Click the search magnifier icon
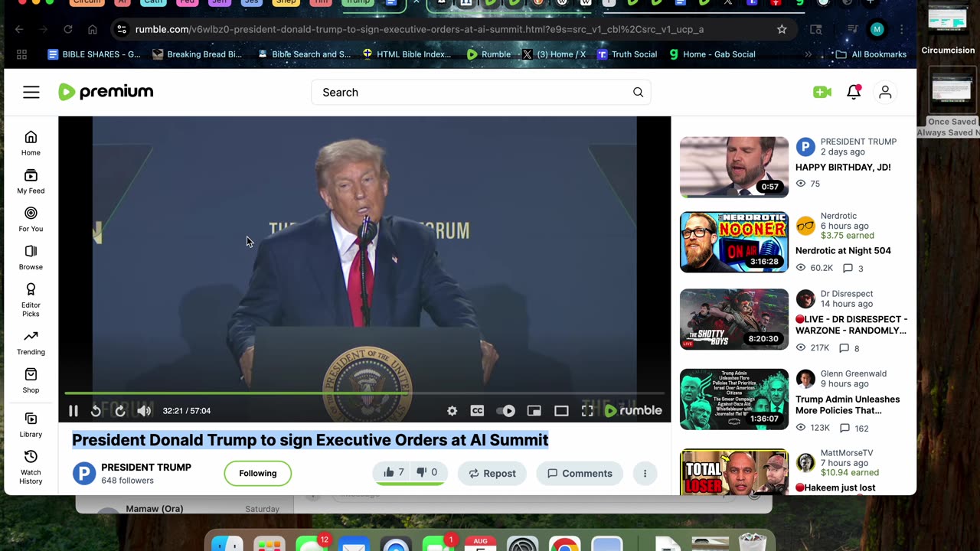The height and width of the screenshot is (551, 980). [638, 93]
